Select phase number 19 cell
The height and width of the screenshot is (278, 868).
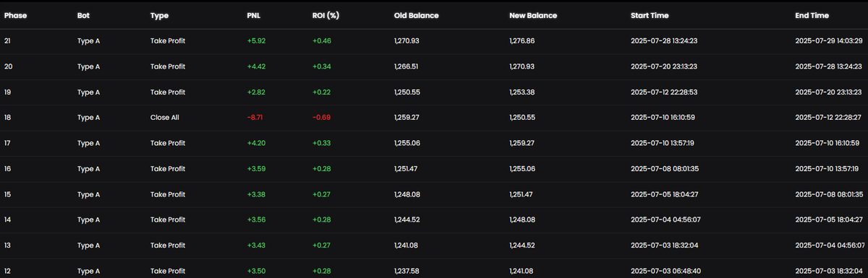tap(8, 92)
